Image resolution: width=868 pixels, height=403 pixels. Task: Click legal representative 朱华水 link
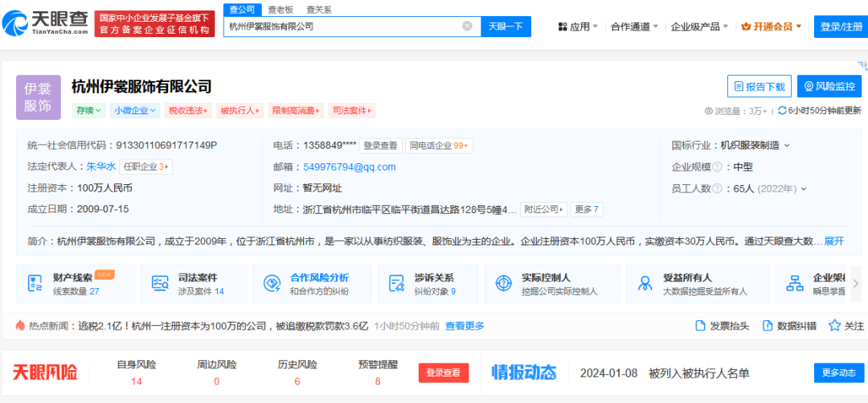pos(100,167)
